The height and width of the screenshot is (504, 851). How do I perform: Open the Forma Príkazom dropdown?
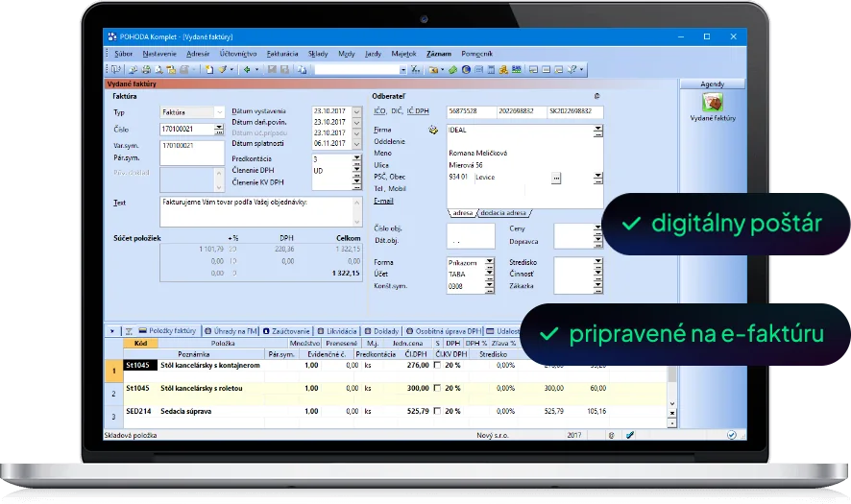point(490,263)
